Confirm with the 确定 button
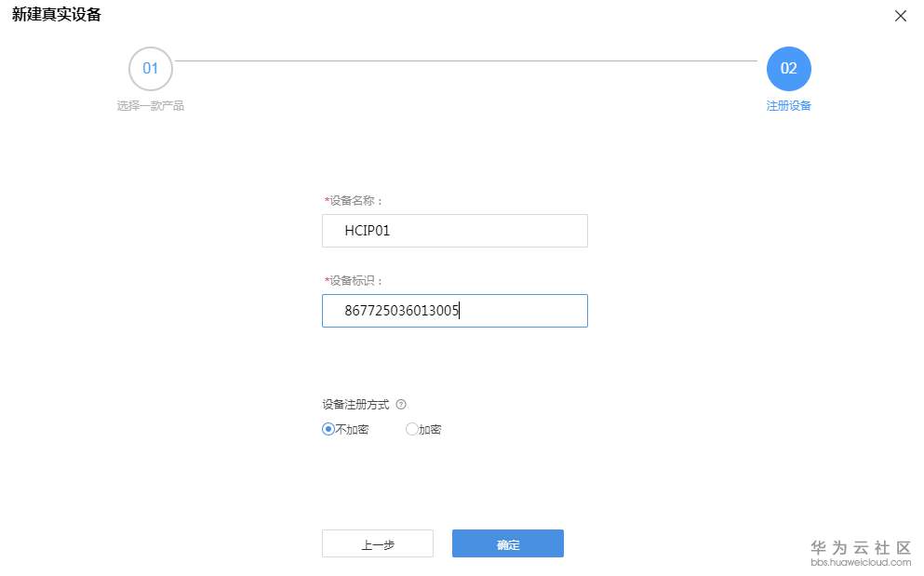This screenshot has width=924, height=576. click(507, 543)
